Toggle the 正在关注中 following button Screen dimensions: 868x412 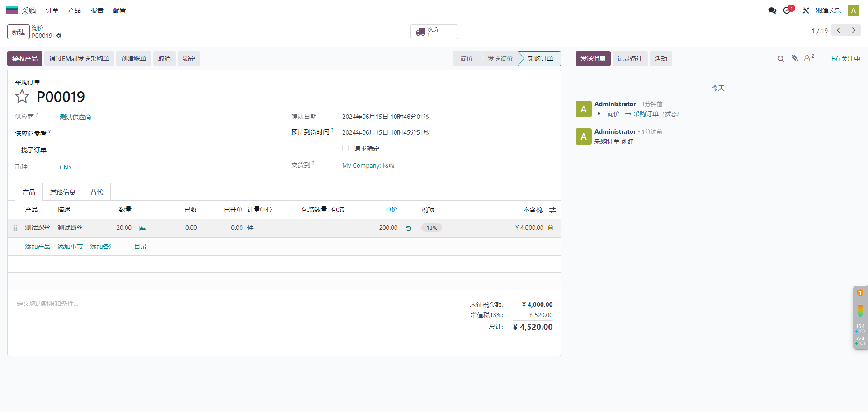coord(844,59)
